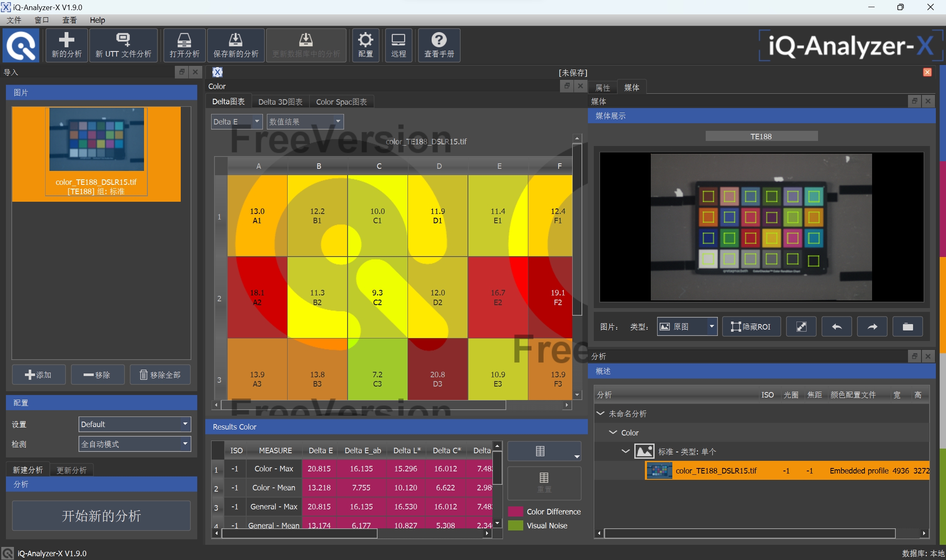The width and height of the screenshot is (946, 560).
Task: Open the table export options dropdown arrow
Action: point(577,457)
